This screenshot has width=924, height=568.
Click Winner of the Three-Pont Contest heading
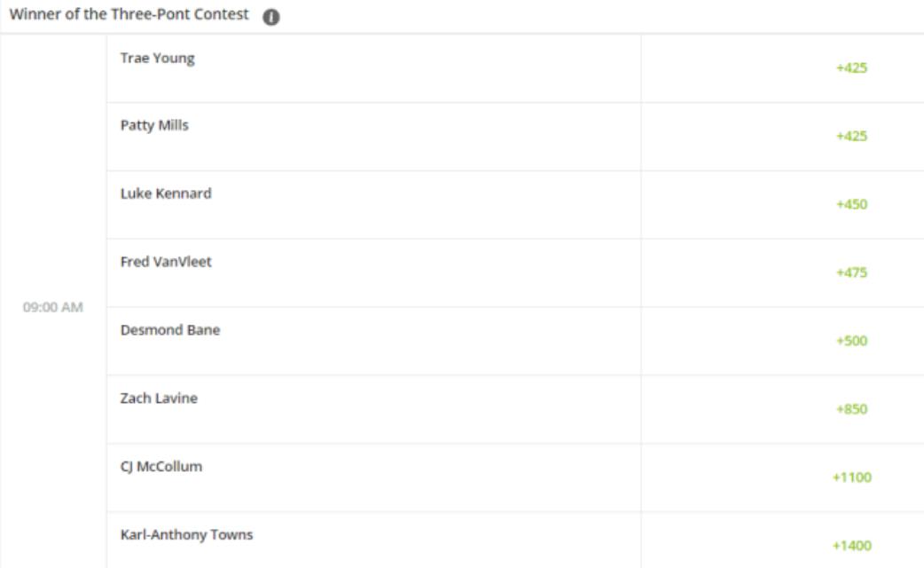pos(129,14)
